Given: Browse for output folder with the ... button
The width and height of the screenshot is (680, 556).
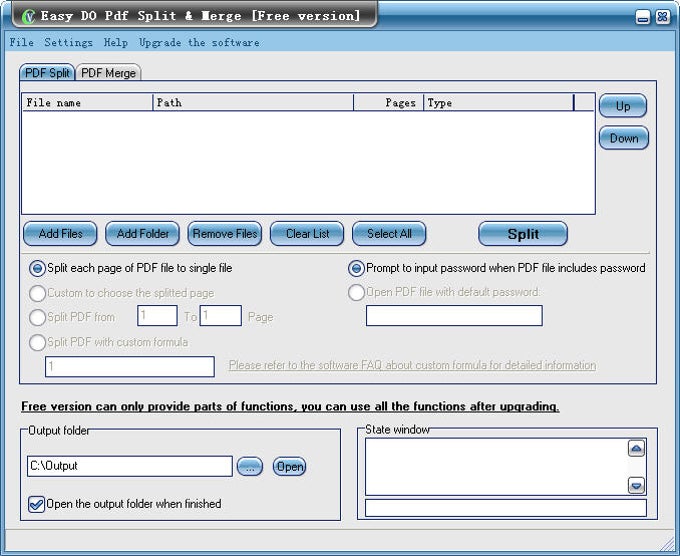Looking at the screenshot, I should (250, 467).
